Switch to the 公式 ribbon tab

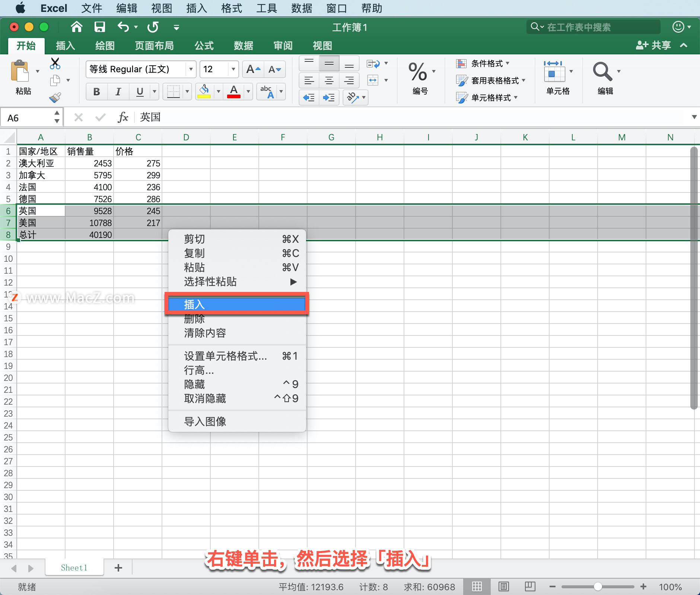tap(203, 45)
